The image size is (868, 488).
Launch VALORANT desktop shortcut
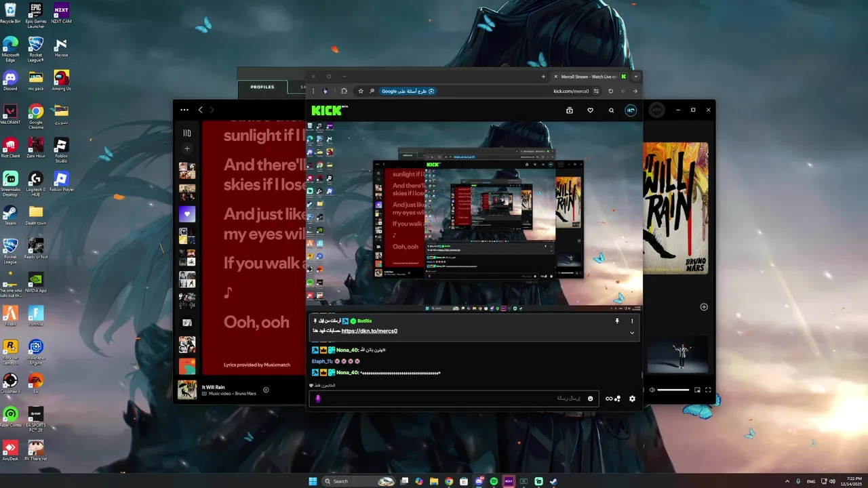(10, 114)
